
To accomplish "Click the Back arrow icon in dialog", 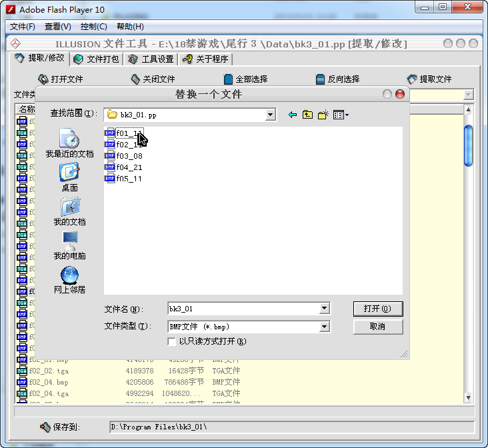I will coord(292,115).
